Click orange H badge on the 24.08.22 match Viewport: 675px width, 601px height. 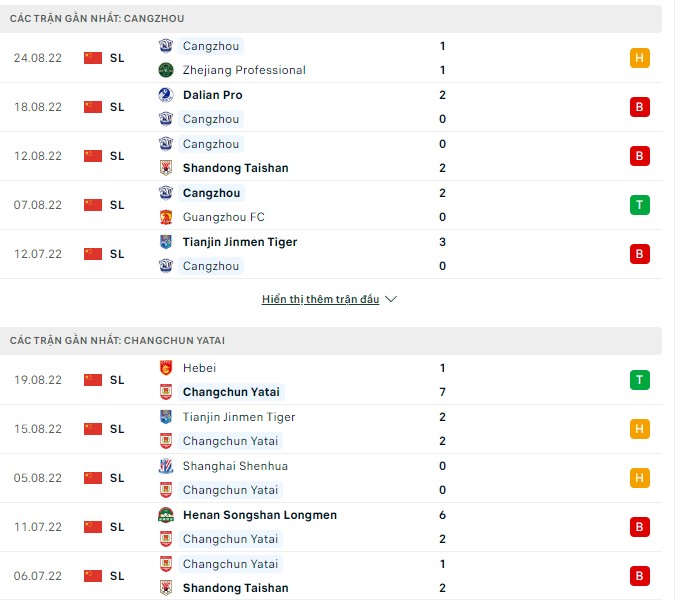pos(640,58)
